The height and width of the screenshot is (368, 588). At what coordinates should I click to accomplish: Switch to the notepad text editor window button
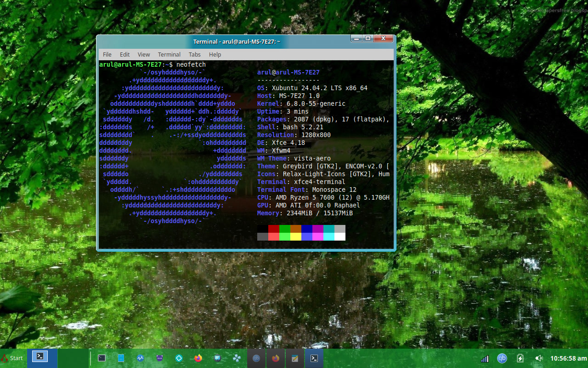pyautogui.click(x=295, y=358)
